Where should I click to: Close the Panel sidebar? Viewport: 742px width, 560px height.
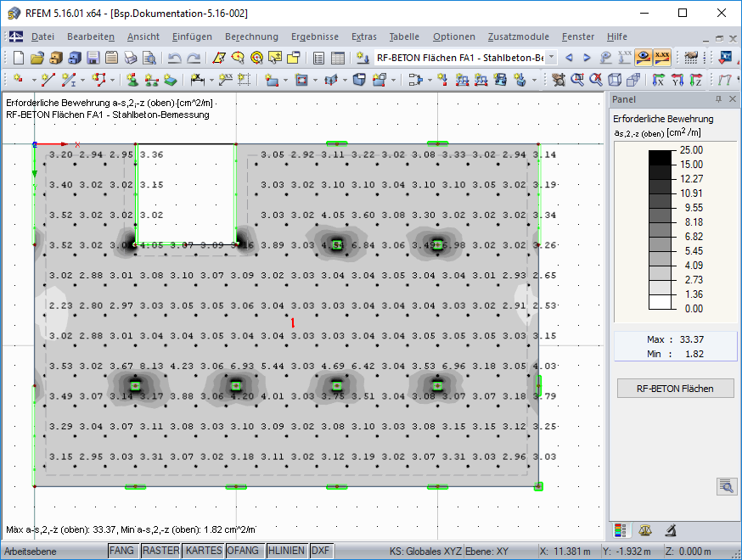point(733,99)
